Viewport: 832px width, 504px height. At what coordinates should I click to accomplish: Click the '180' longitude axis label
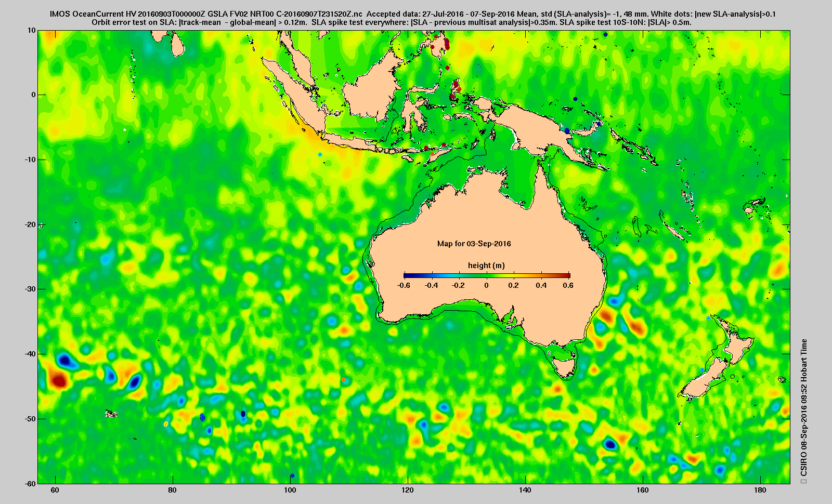click(760, 490)
